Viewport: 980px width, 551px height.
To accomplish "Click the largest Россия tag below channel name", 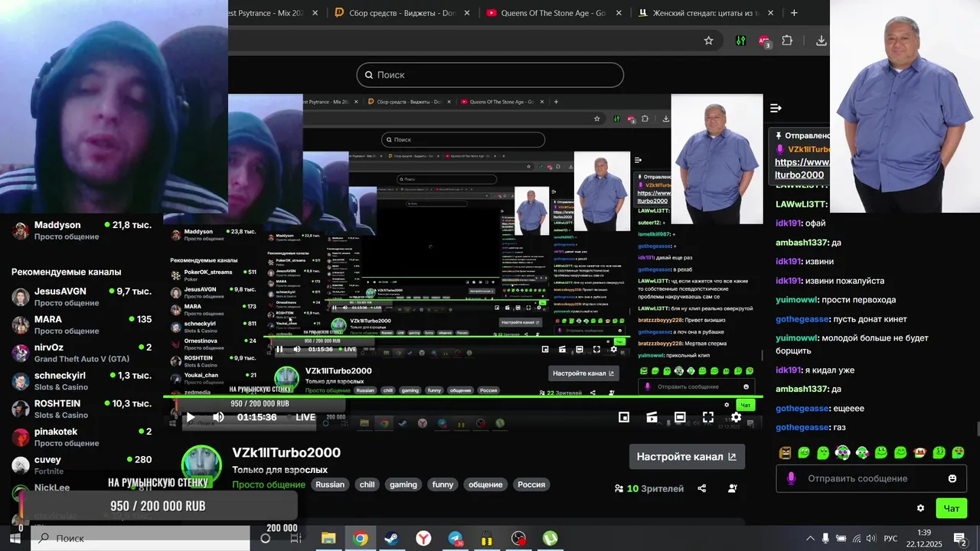I will pyautogui.click(x=531, y=484).
